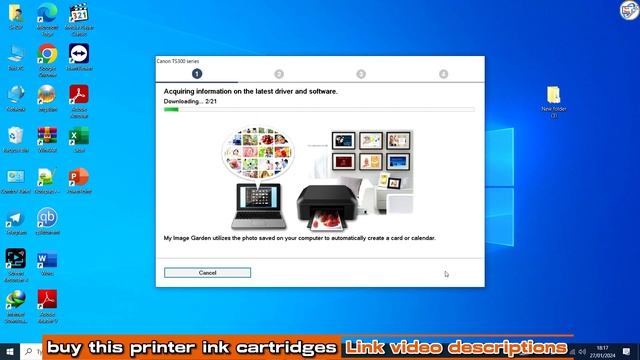The image size is (640, 360).
Task: Open Media Player Classic 321 icon
Action: (x=79, y=20)
